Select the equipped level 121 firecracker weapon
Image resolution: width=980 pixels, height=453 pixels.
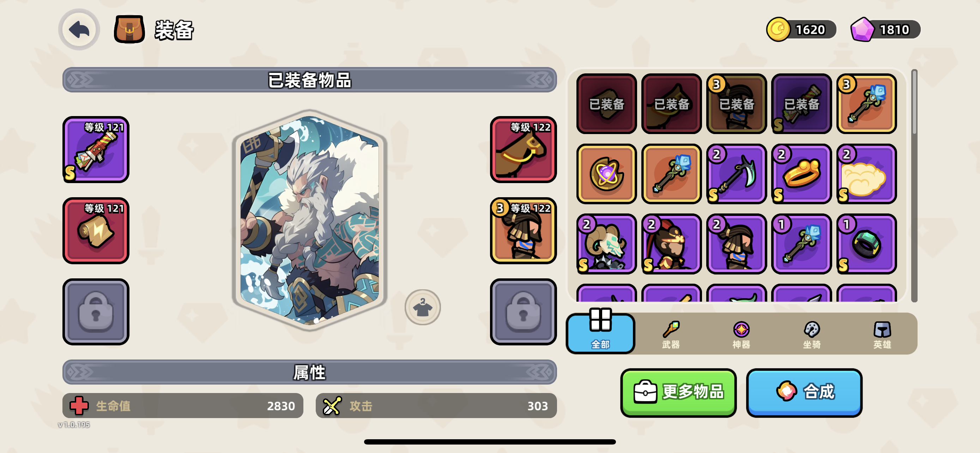(x=96, y=150)
